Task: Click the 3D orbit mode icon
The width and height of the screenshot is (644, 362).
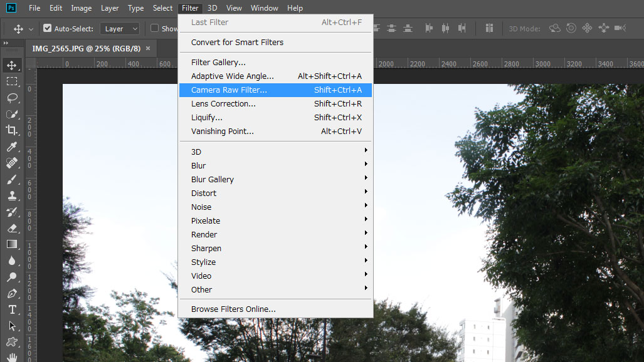Action: coord(555,28)
